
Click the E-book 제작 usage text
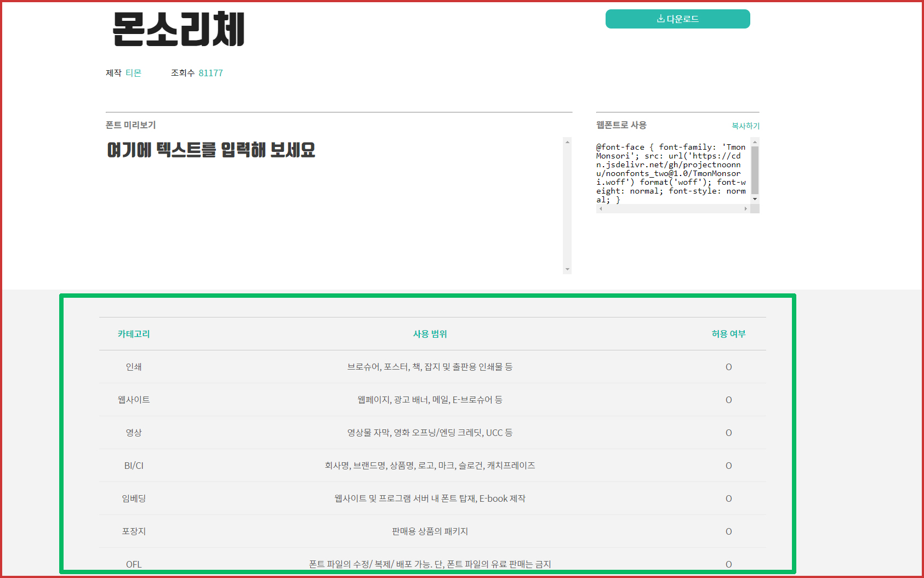click(430, 498)
